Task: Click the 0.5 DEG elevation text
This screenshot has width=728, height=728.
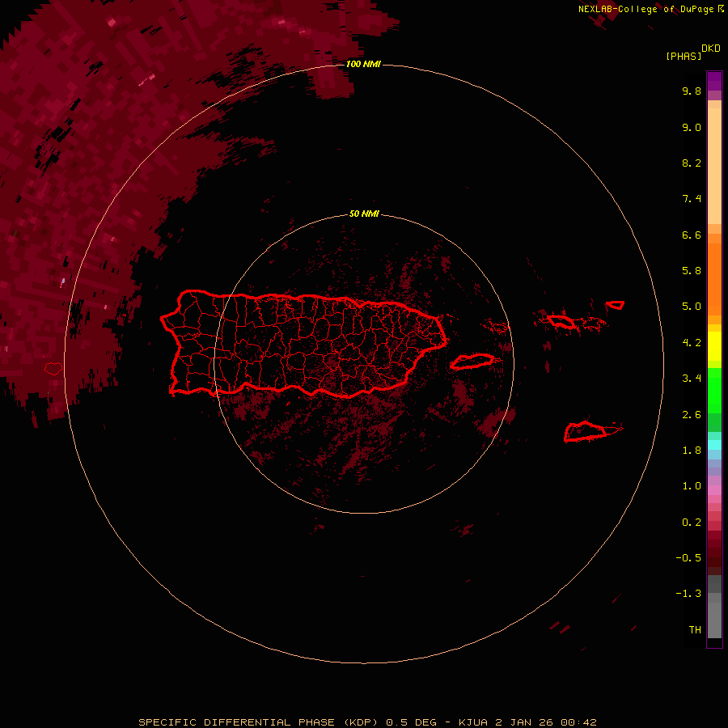Action: pyautogui.click(x=412, y=722)
